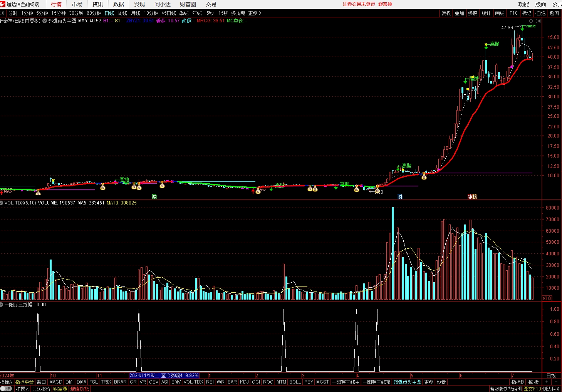This screenshot has height=392, width=562.
Task: Switch chart period to 分时
Action: (x=13, y=13)
